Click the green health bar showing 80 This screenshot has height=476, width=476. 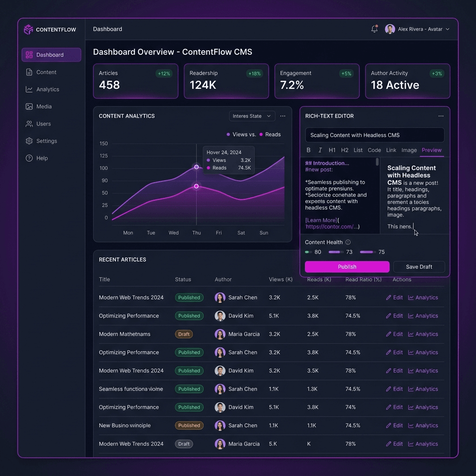click(309, 252)
